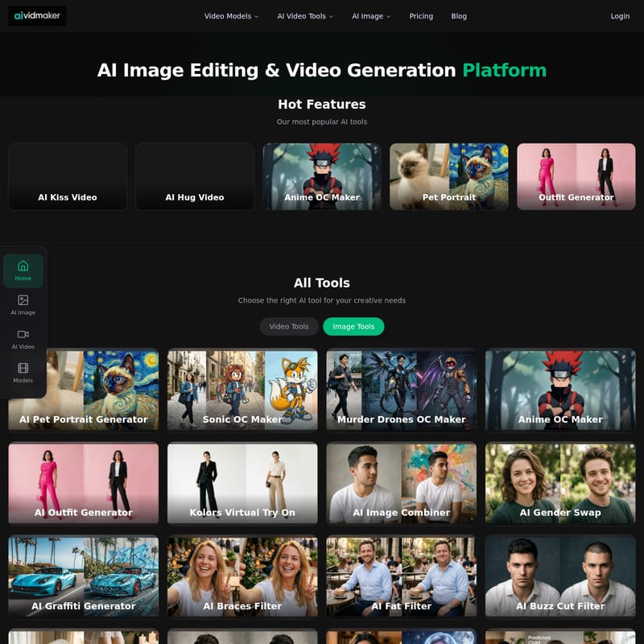Select the Home icon in the sidebar
Screen dimensions: 644x644
tap(23, 272)
